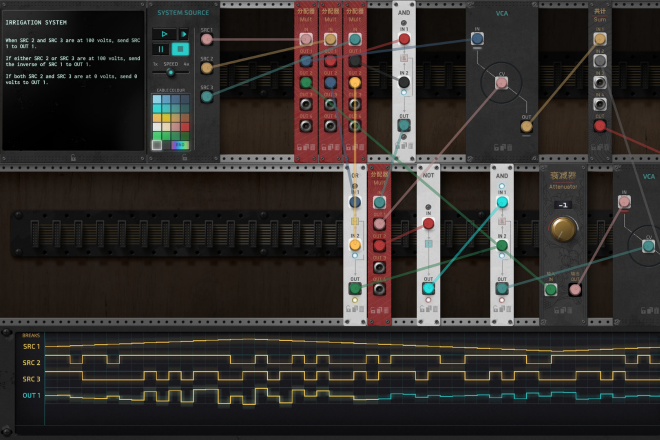
Task: Click the Sum module's red OUT jack
Action: tap(599, 126)
